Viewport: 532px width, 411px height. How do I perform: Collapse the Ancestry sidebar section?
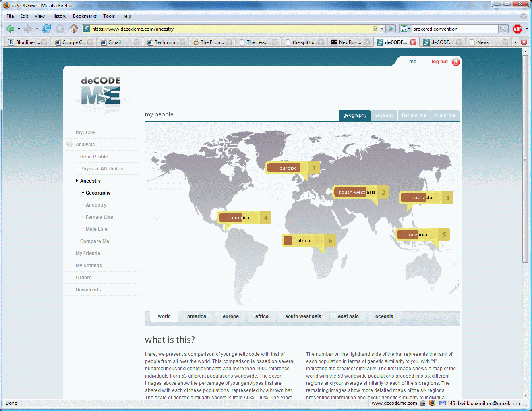click(77, 181)
